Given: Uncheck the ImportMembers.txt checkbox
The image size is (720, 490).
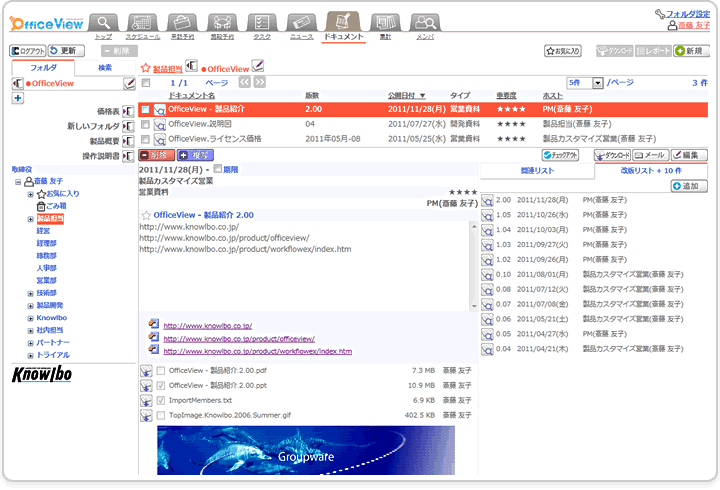Looking at the screenshot, I should coord(161,400).
